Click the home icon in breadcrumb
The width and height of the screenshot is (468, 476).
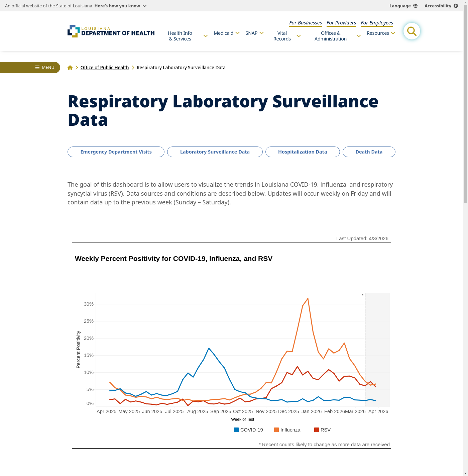point(70,68)
